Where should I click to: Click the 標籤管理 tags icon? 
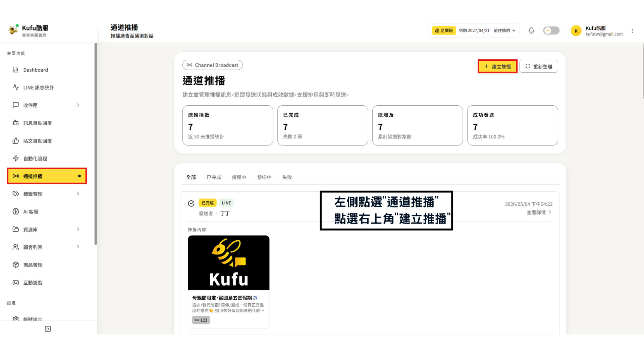[x=15, y=194]
